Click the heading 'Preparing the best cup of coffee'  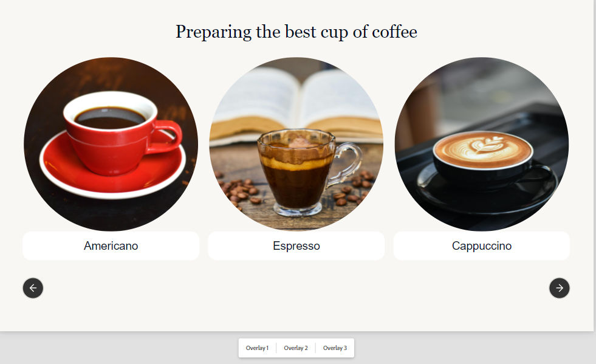pos(296,32)
